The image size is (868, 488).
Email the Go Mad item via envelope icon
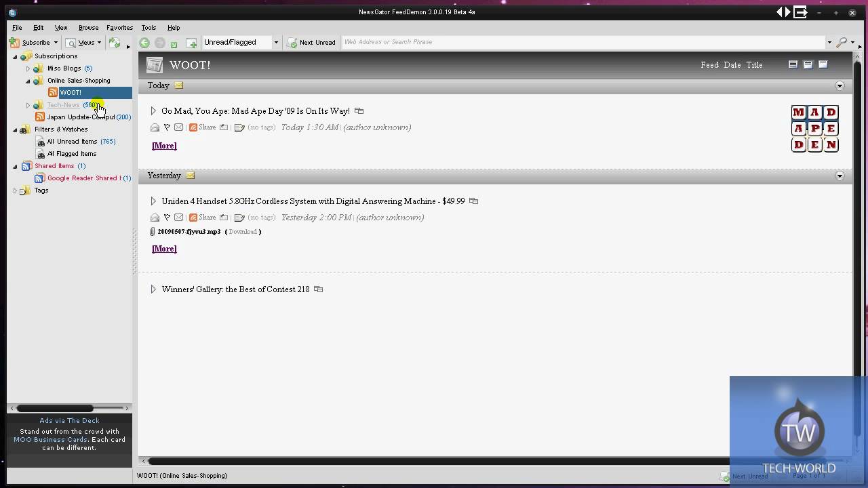coord(178,127)
